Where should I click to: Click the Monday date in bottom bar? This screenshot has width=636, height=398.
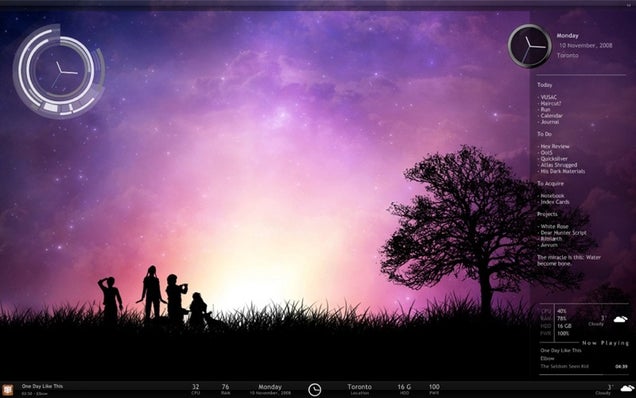[270, 389]
